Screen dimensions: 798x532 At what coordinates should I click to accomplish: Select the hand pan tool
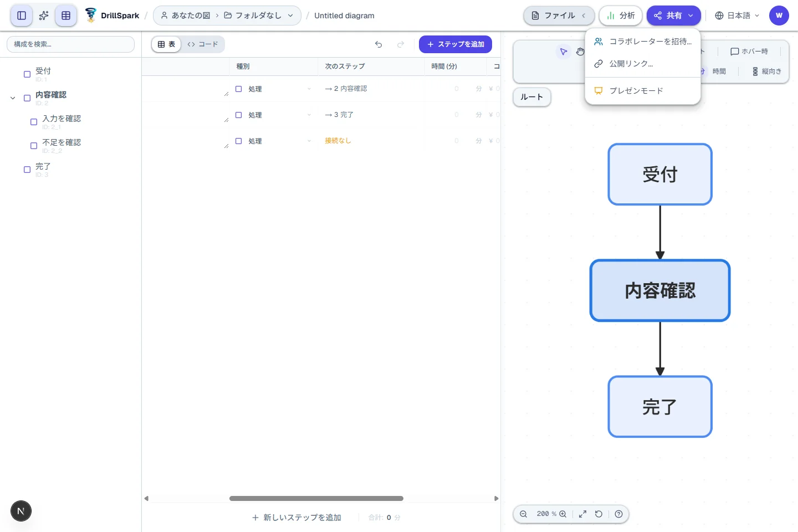(x=580, y=52)
